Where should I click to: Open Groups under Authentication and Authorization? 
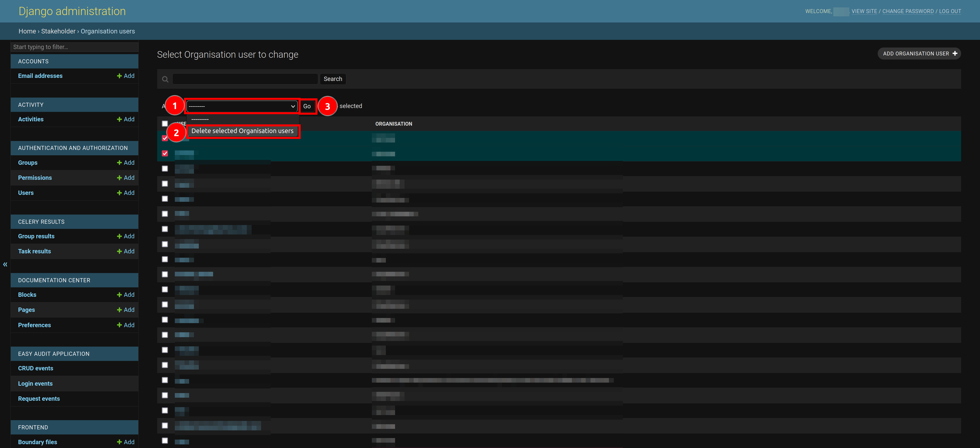28,163
